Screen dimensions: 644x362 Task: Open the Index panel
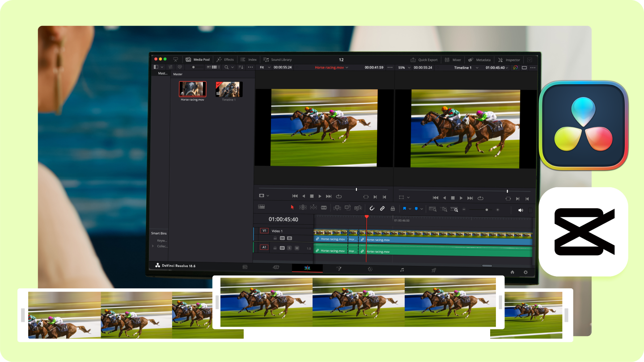[248, 59]
